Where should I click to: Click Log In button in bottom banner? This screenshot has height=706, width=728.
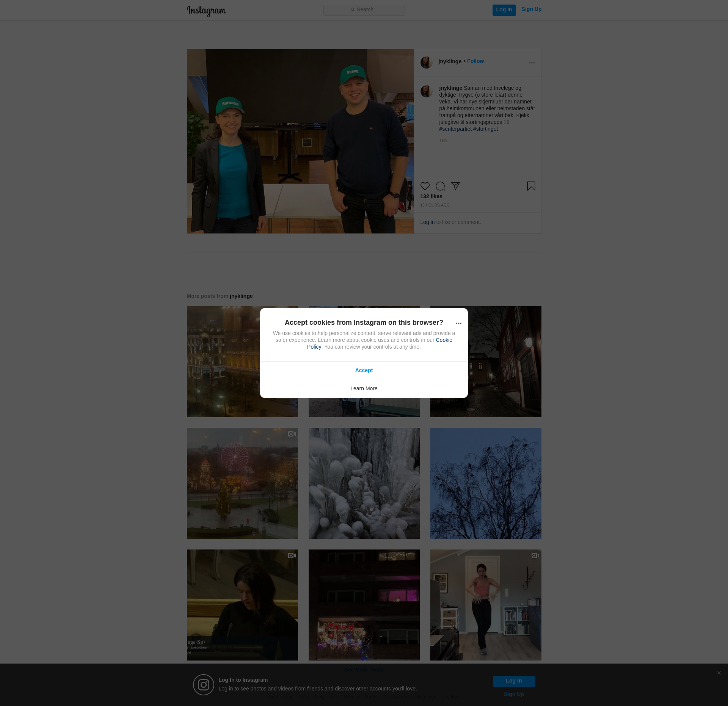514,681
